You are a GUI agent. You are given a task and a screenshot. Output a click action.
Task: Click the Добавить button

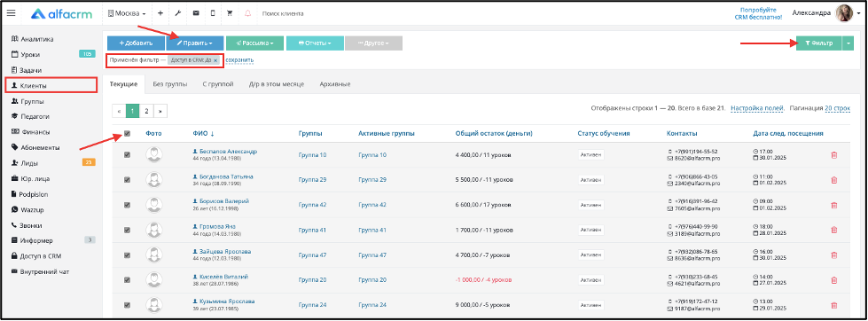point(136,43)
